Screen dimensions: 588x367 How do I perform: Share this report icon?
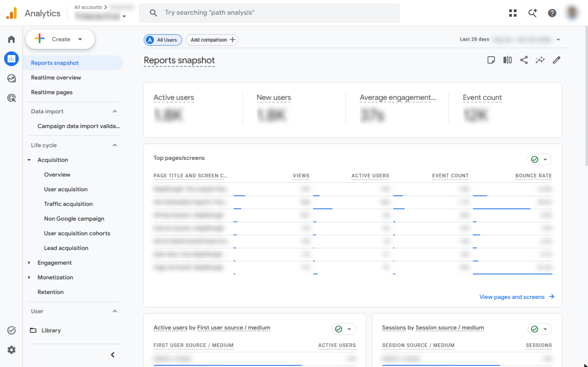(524, 60)
